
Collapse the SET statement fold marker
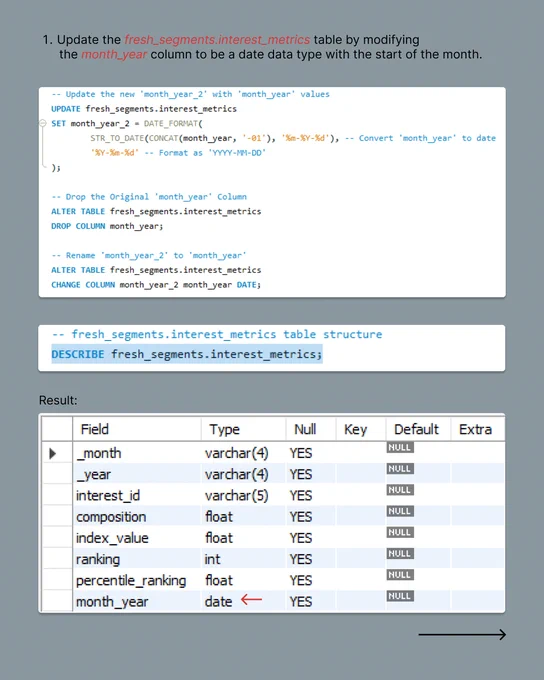click(x=43, y=123)
